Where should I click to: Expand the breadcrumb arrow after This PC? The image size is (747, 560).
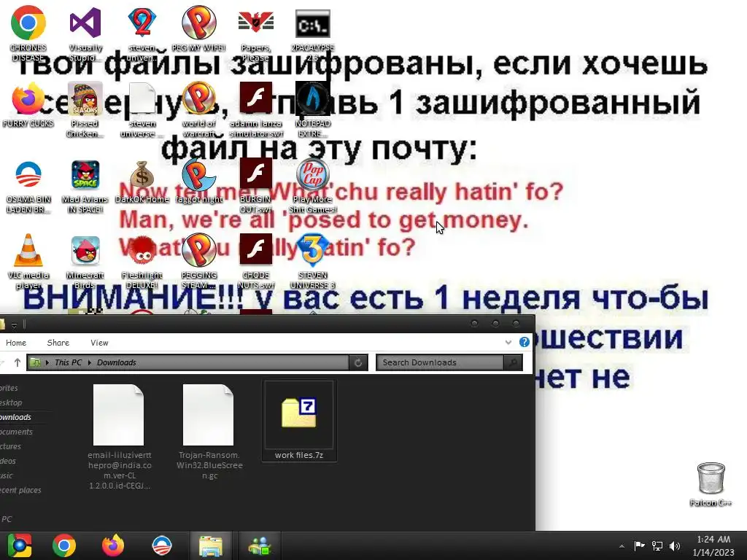(89, 363)
